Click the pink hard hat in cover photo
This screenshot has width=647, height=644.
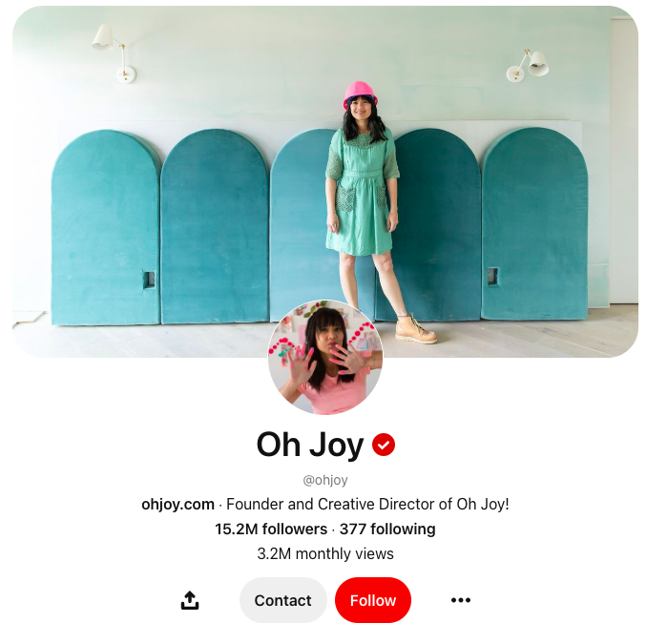click(x=360, y=93)
